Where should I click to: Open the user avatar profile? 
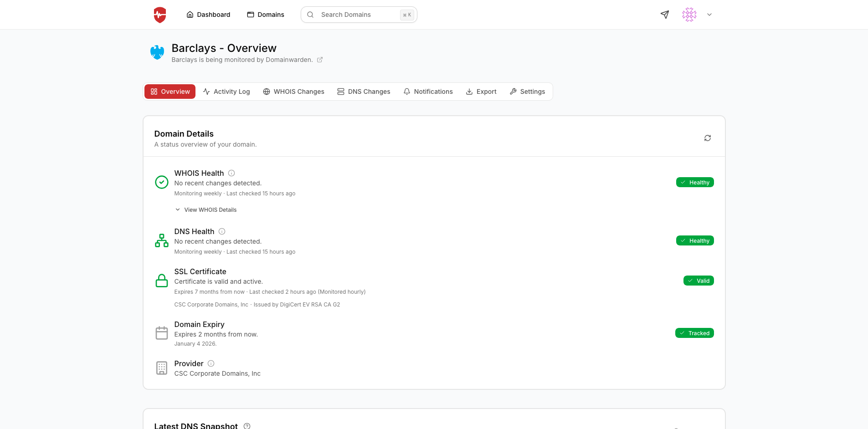point(689,15)
